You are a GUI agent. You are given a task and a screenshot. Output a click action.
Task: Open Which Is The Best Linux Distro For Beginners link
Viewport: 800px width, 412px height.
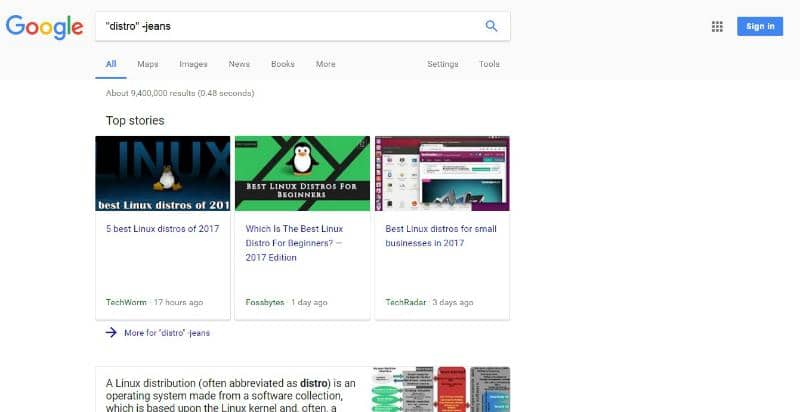pyautogui.click(x=294, y=243)
